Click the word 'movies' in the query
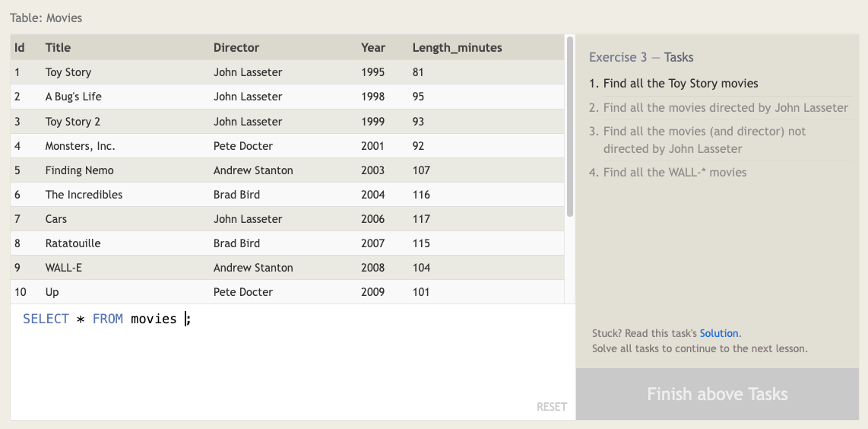 [x=154, y=319]
